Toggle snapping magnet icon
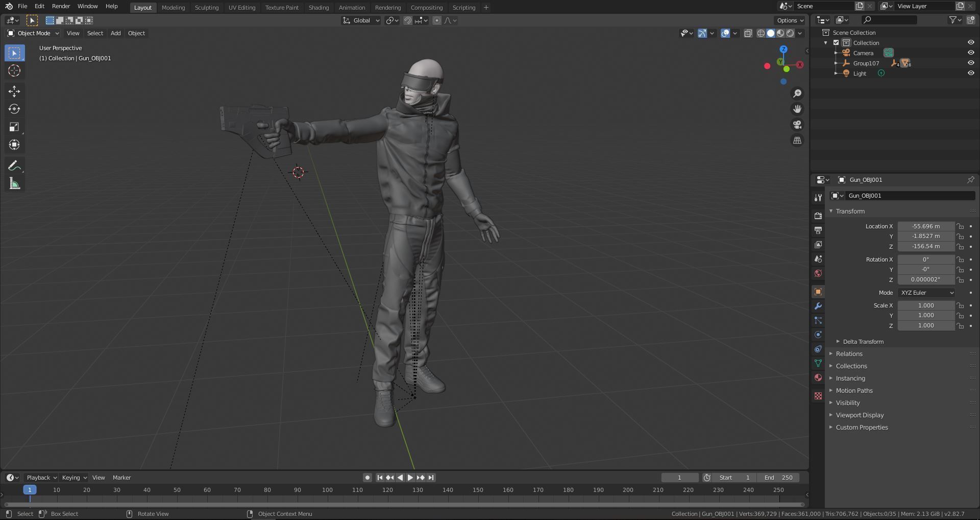Screen dimensions: 980x520 tap(408, 20)
